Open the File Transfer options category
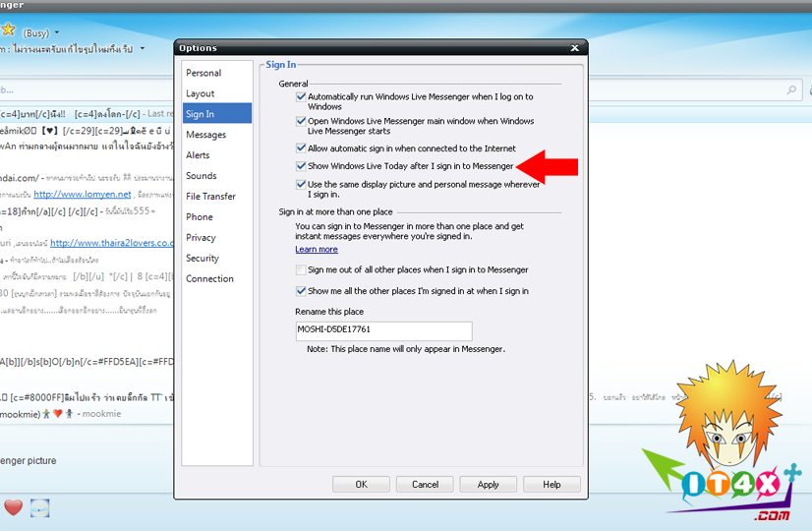The image size is (812, 531). [x=210, y=196]
